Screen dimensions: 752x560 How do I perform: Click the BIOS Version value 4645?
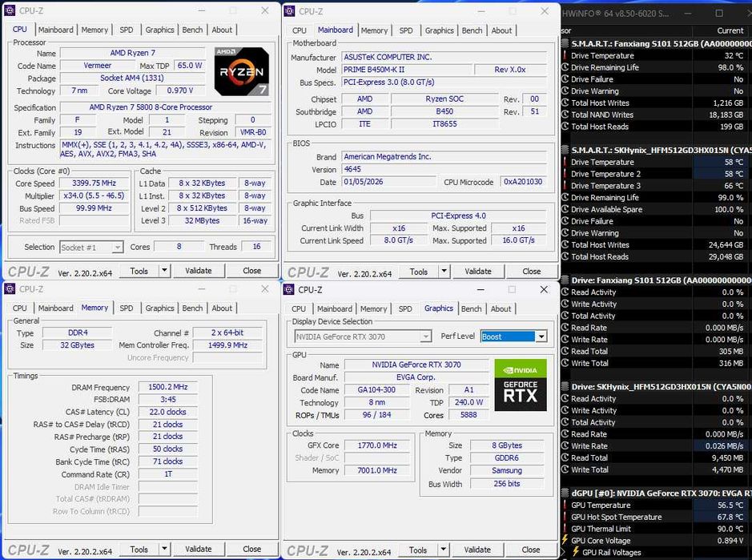(x=444, y=169)
